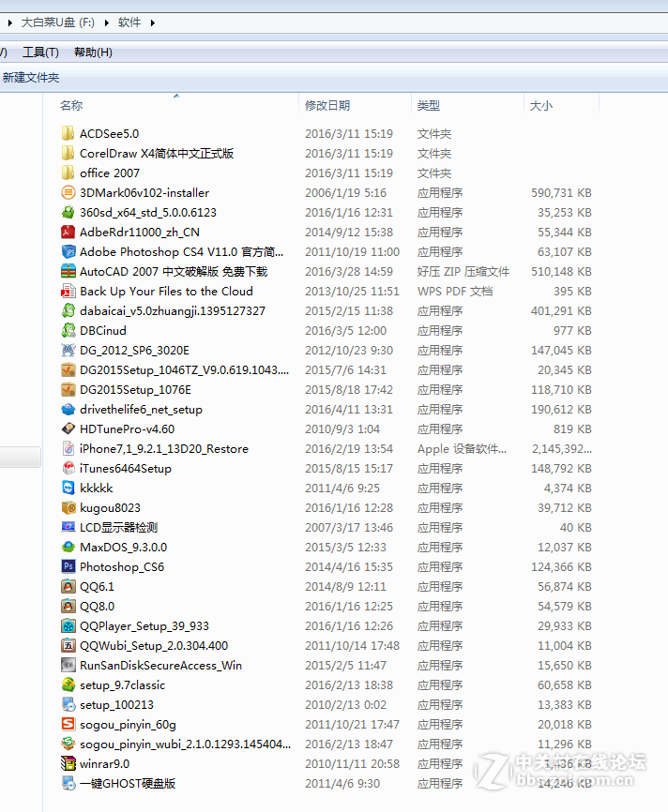Screen dimensions: 668x812
Task: Select the sogou_pinyin_60g S icon
Action: pyautogui.click(x=68, y=724)
